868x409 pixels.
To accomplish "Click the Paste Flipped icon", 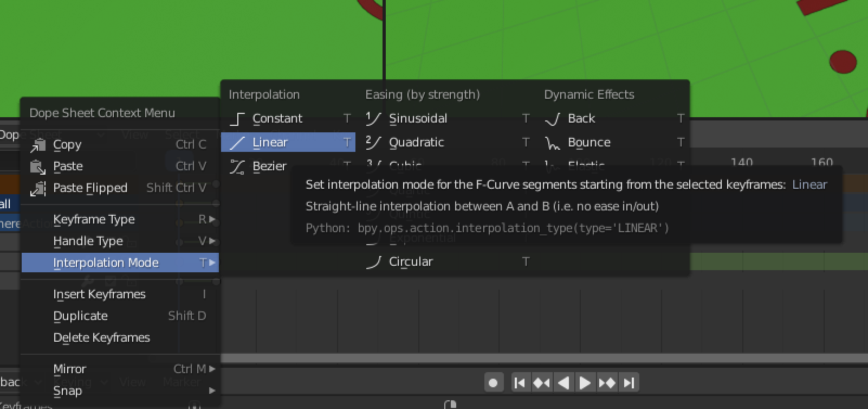I will point(38,188).
